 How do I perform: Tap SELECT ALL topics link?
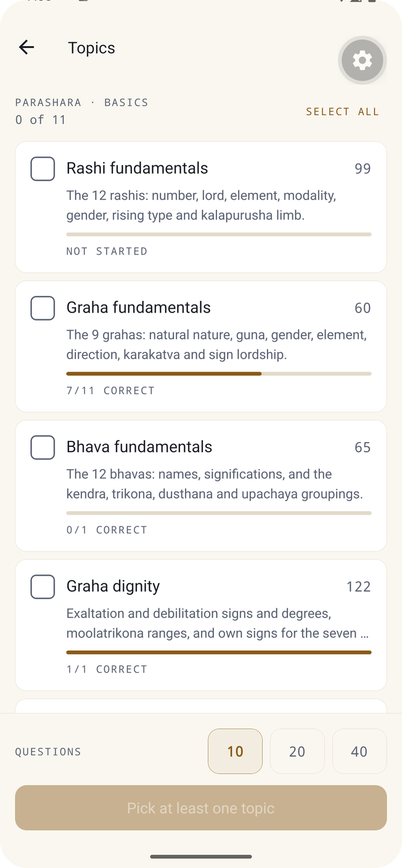tap(342, 112)
